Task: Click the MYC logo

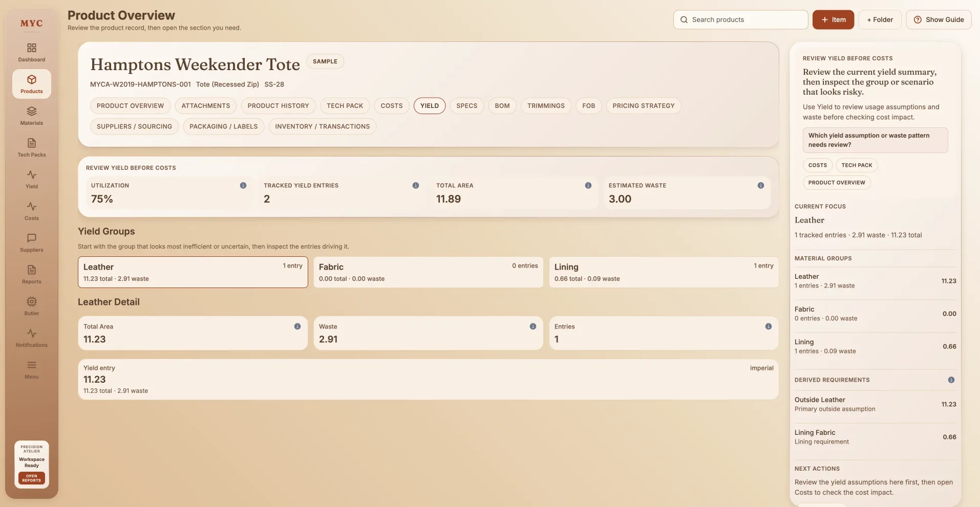Action: point(32,23)
